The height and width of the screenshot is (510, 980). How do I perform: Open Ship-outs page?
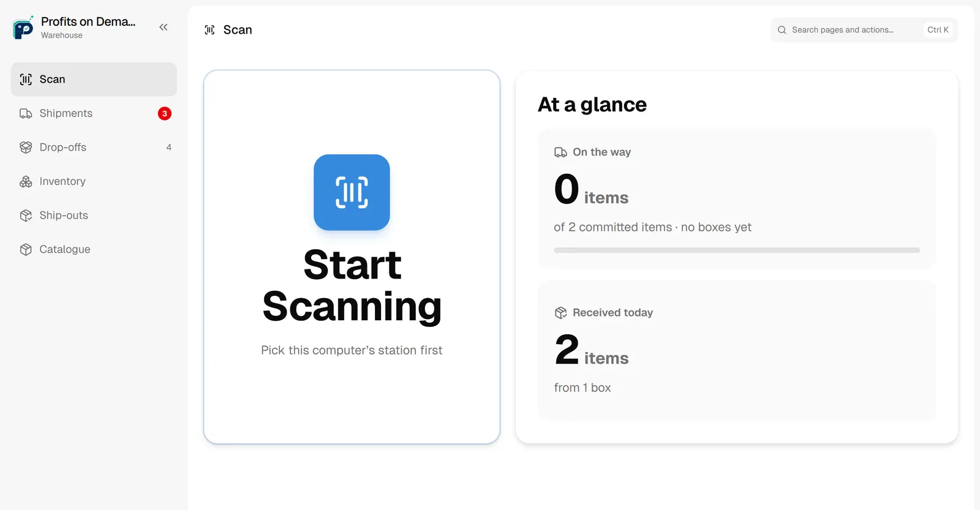pyautogui.click(x=94, y=216)
